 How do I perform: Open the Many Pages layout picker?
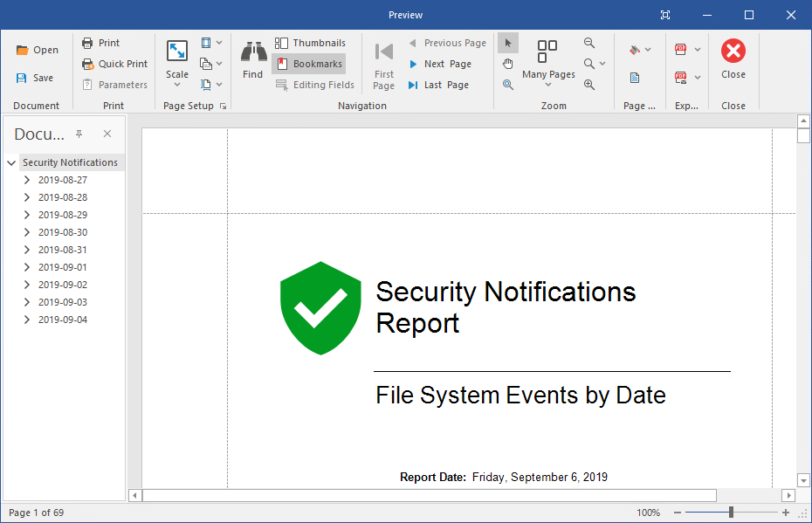pyautogui.click(x=548, y=63)
